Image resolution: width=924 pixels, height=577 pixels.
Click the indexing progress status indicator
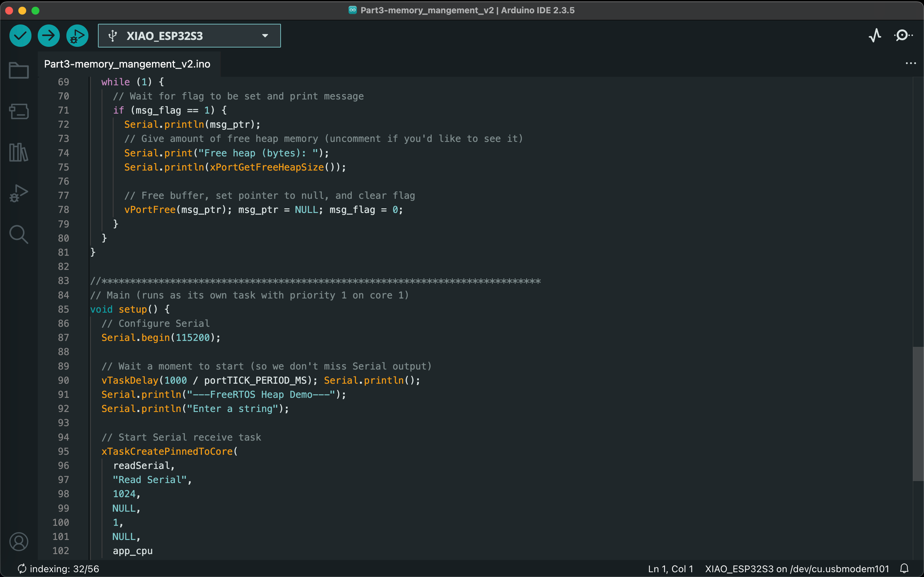tap(59, 569)
